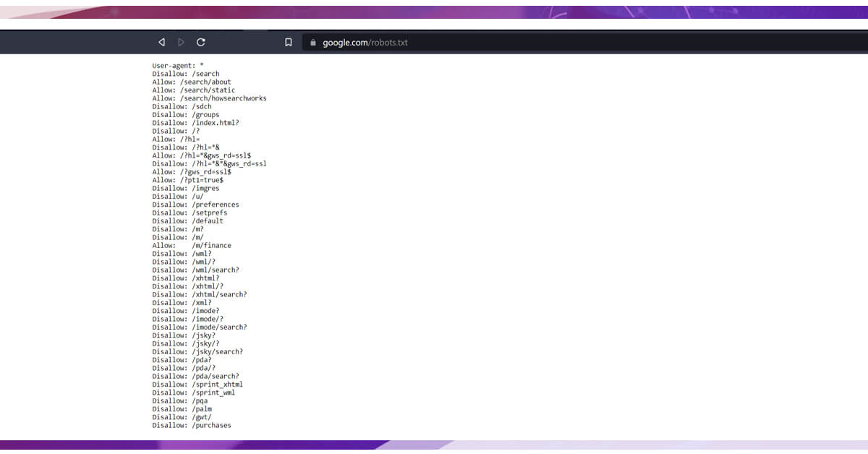Select the 'Disallow: /pda?' line
868x454 pixels.
pos(182,360)
